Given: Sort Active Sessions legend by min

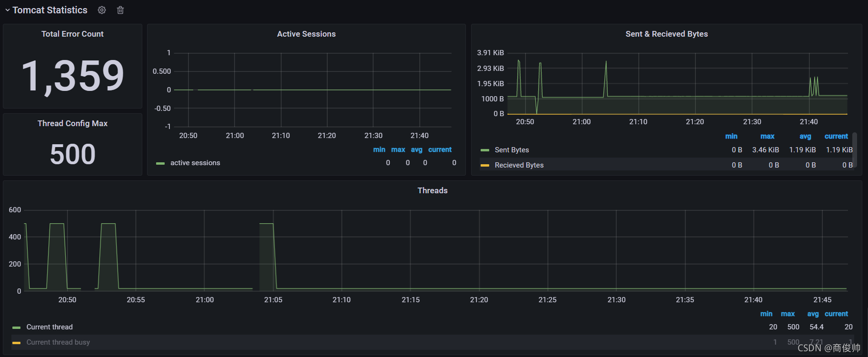Looking at the screenshot, I should (x=379, y=149).
